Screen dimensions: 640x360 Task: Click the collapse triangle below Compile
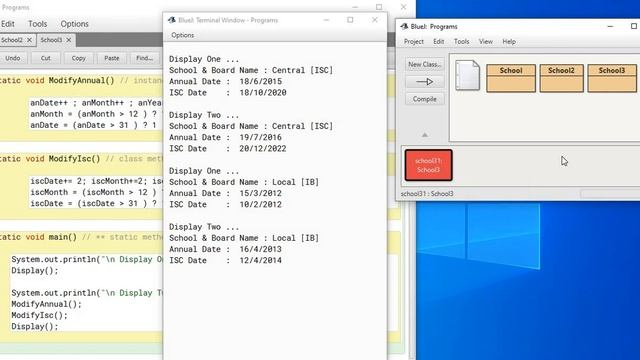(x=424, y=135)
